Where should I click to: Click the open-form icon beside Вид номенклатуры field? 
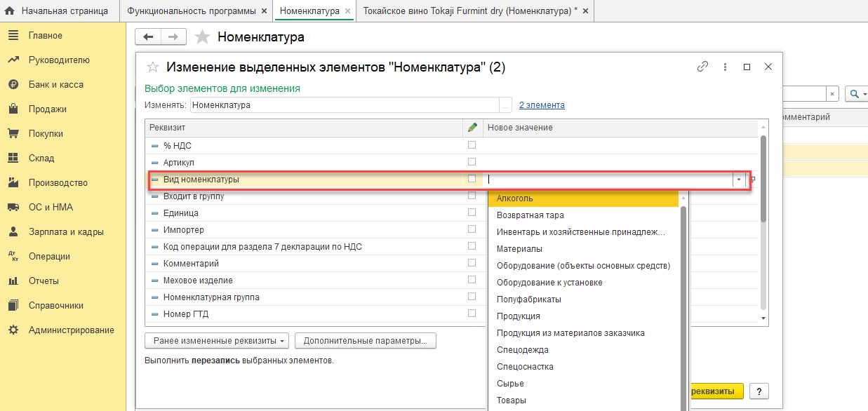coord(752,180)
